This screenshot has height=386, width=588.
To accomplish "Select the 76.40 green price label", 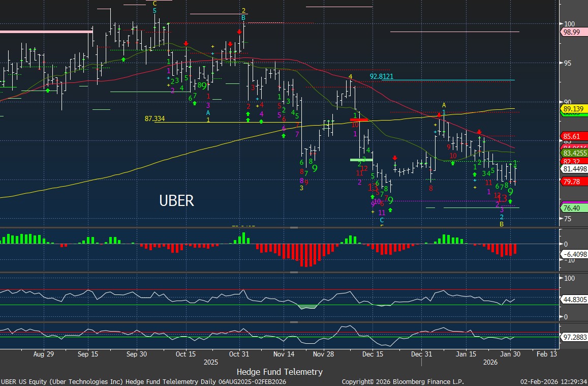I will [x=572, y=208].
